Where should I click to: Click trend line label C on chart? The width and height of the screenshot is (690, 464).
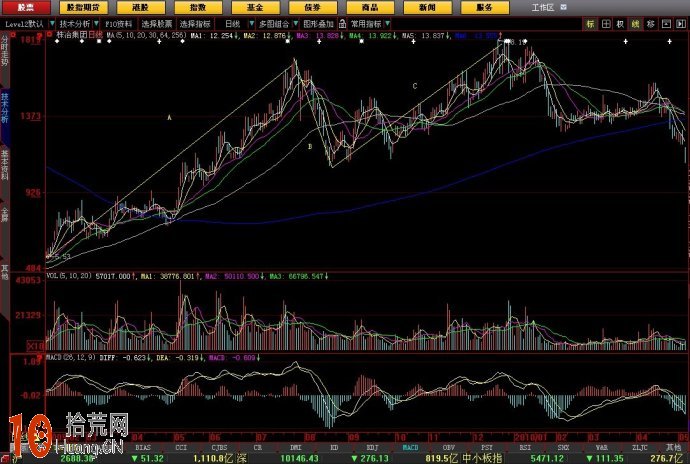pos(415,86)
